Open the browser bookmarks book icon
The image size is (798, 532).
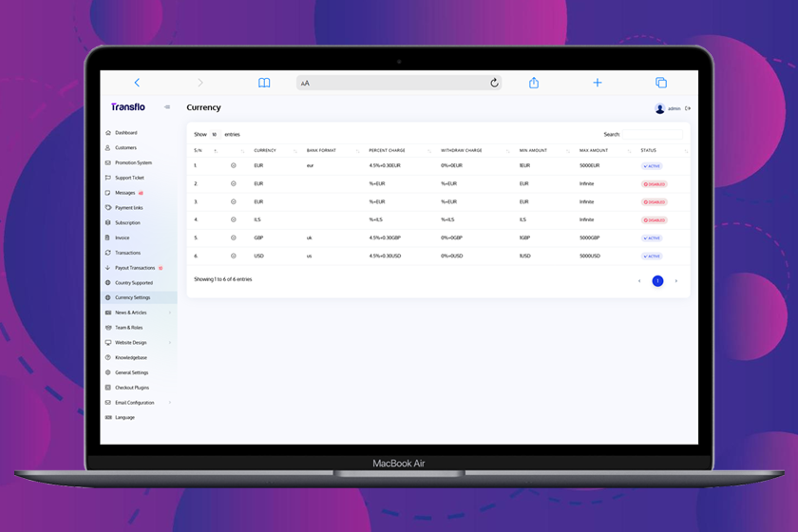point(264,84)
